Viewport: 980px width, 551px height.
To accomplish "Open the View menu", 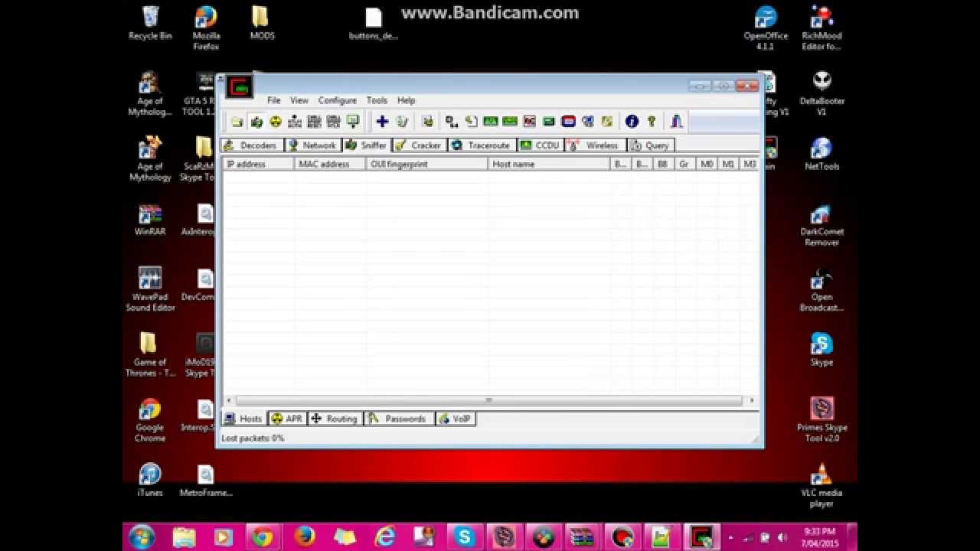I will pos(299,100).
